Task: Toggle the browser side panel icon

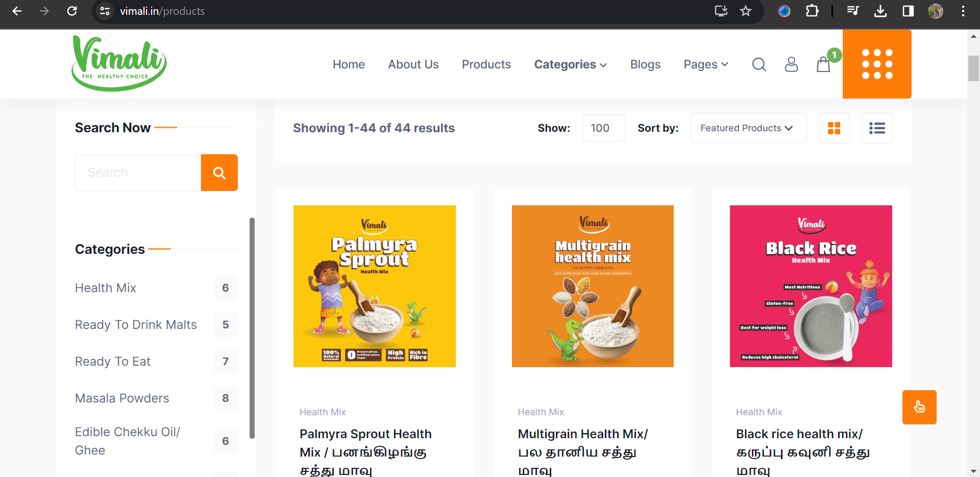Action: click(x=908, y=11)
